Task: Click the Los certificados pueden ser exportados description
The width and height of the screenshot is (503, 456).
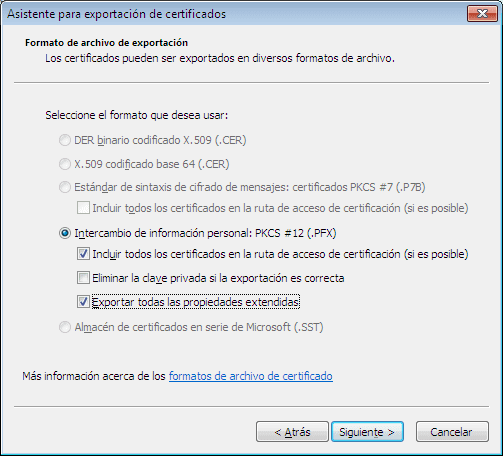Action: [220, 58]
